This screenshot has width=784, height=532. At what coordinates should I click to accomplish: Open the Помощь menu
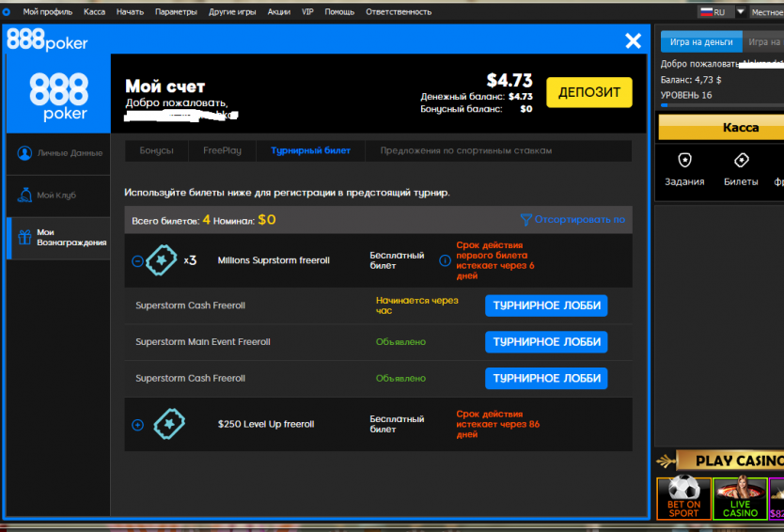[339, 12]
